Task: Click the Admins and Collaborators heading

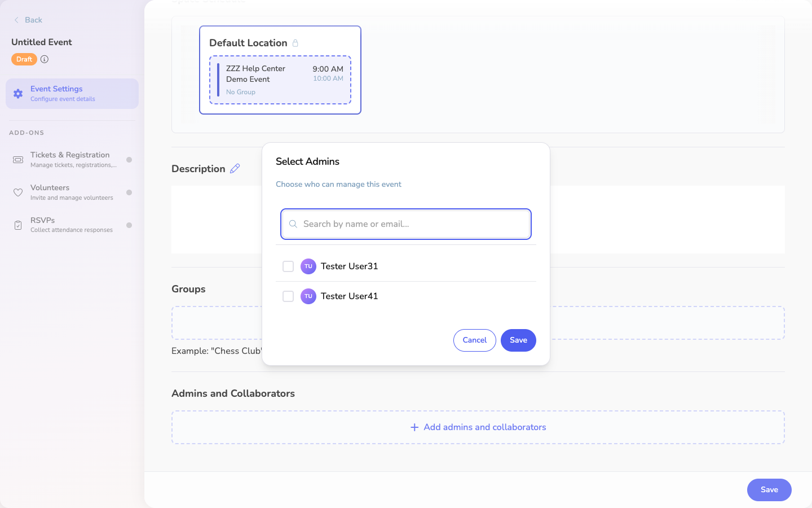Action: click(233, 393)
